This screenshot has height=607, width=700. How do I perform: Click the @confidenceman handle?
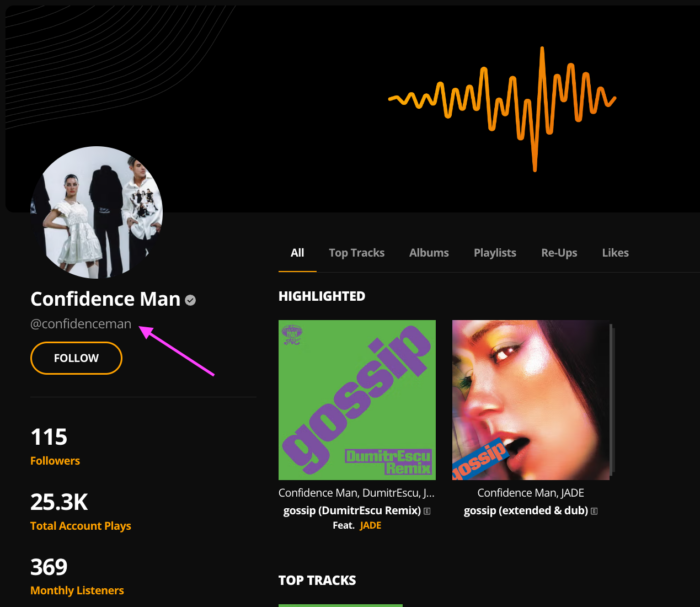click(81, 324)
